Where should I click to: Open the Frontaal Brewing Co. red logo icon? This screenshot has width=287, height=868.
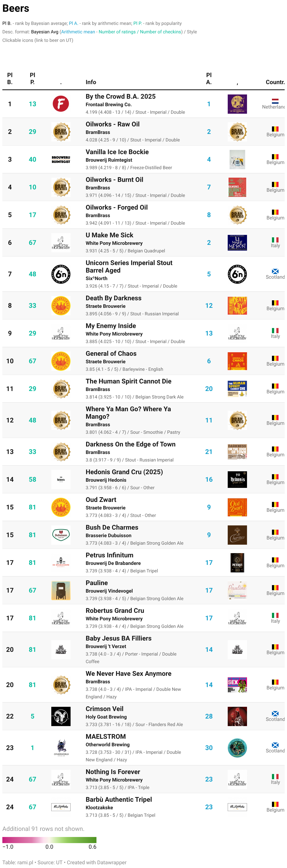click(x=61, y=104)
